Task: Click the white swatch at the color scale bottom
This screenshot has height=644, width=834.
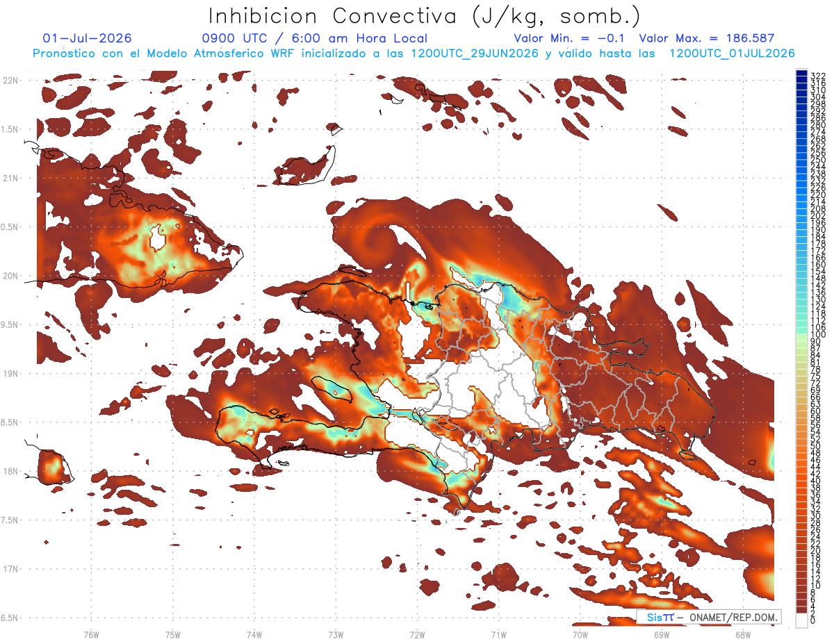Action: click(x=802, y=619)
